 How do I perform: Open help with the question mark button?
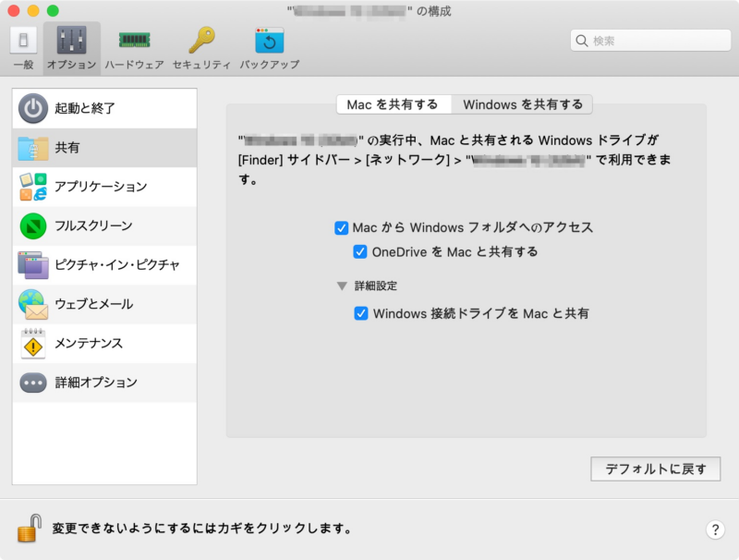pos(715,530)
